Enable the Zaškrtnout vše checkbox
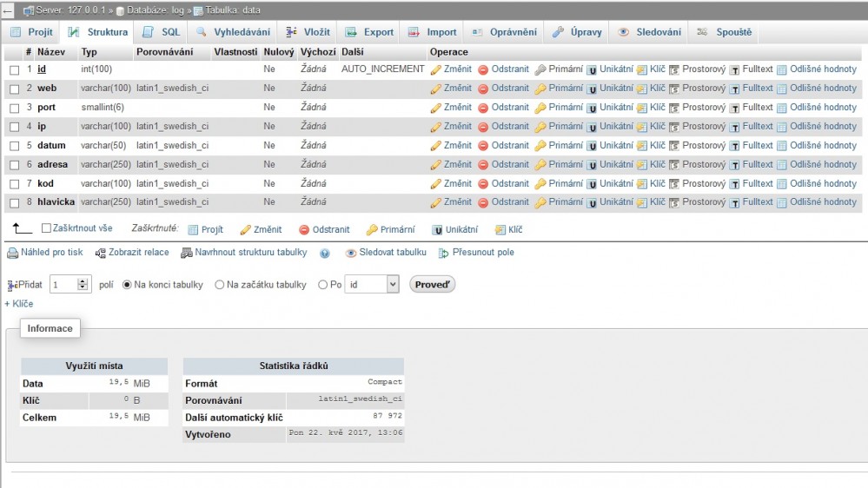868x488 pixels. click(x=47, y=228)
